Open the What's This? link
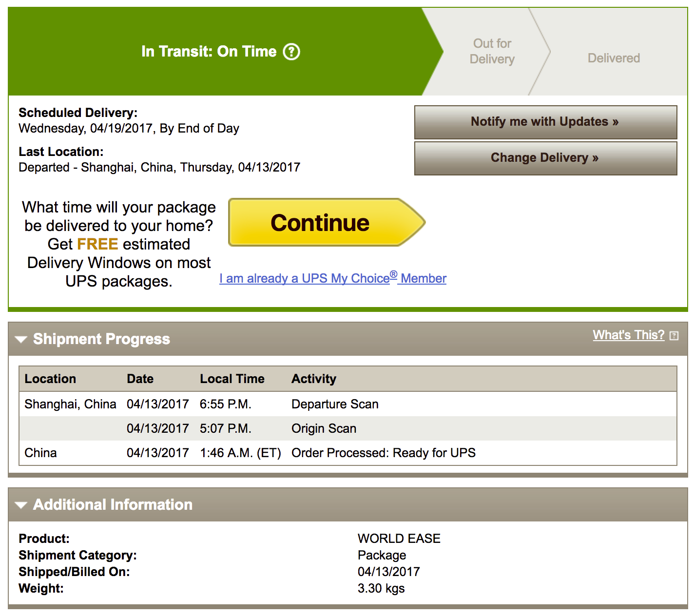This screenshot has height=616, width=694. coord(628,335)
